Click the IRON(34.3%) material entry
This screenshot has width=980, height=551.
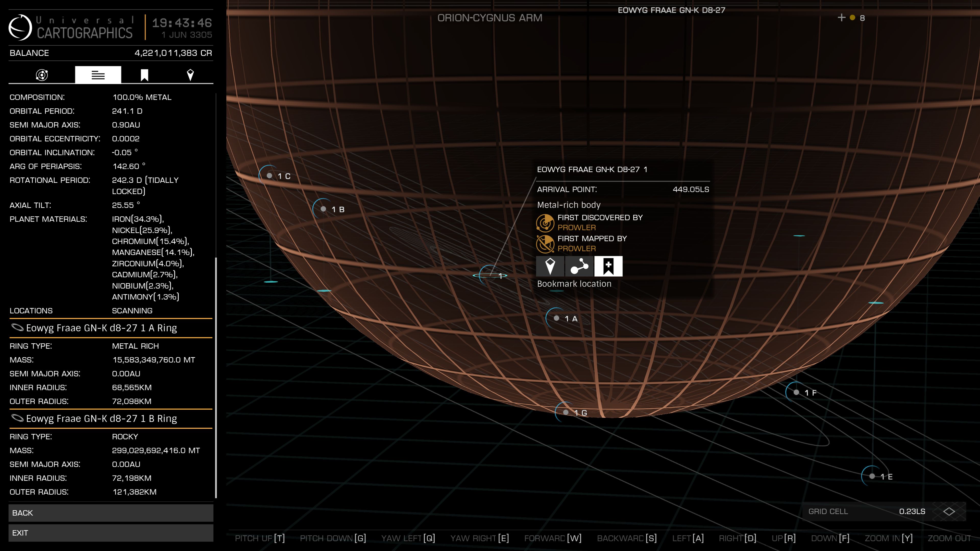click(138, 219)
